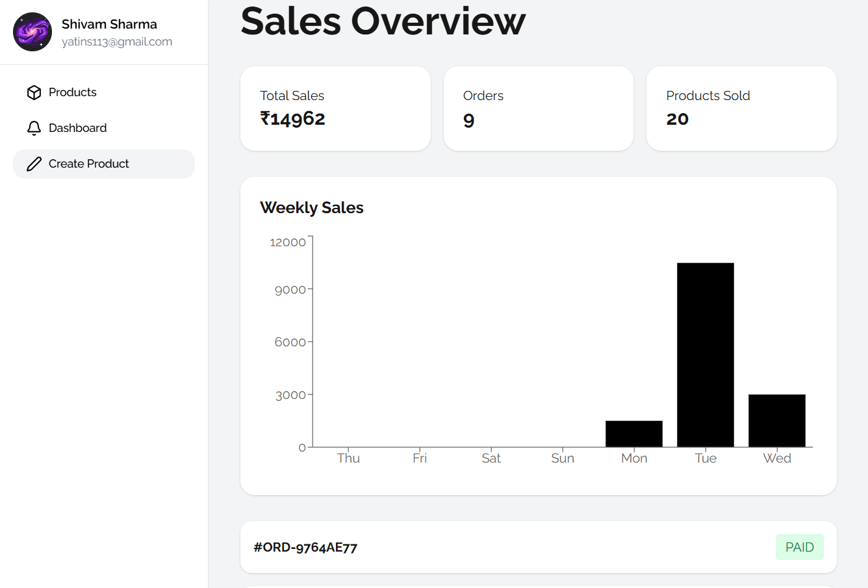Click the Tuesday bar in chart
Viewport: 868px width, 588px height.
click(705, 355)
